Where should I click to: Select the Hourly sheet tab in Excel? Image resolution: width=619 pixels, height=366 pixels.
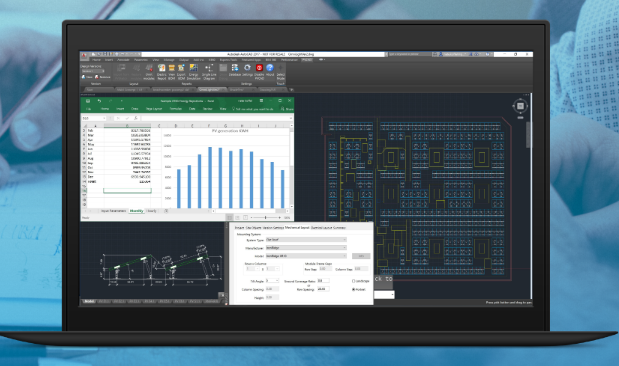click(x=152, y=211)
